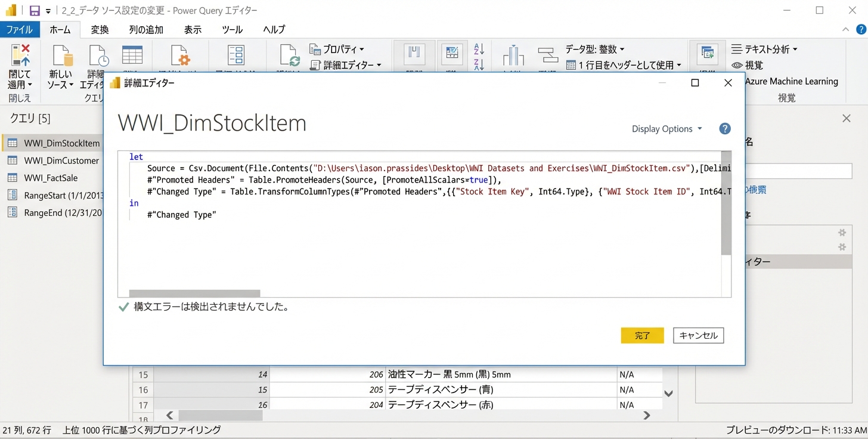Click the キャンセル button in Advanced Editor
This screenshot has height=439, width=868.
point(699,336)
